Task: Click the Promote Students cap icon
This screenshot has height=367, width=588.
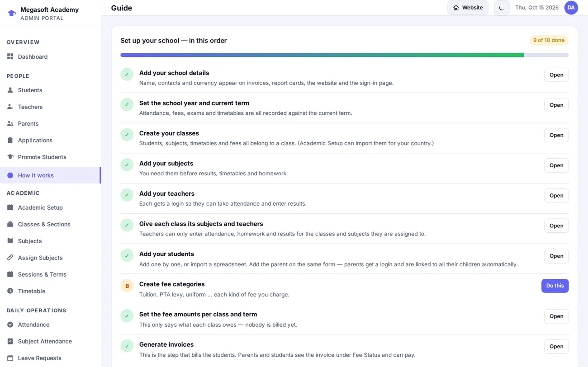Action: pos(10,157)
